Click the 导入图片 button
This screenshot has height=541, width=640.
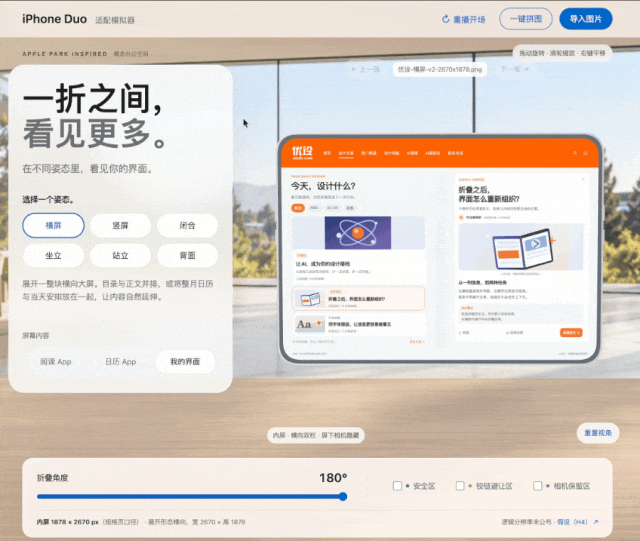tap(586, 19)
